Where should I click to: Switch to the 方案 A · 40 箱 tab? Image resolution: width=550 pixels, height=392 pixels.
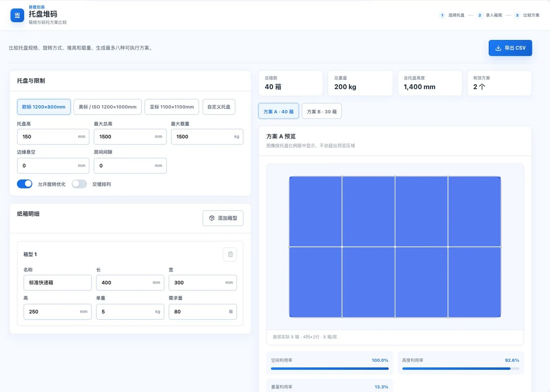click(279, 111)
